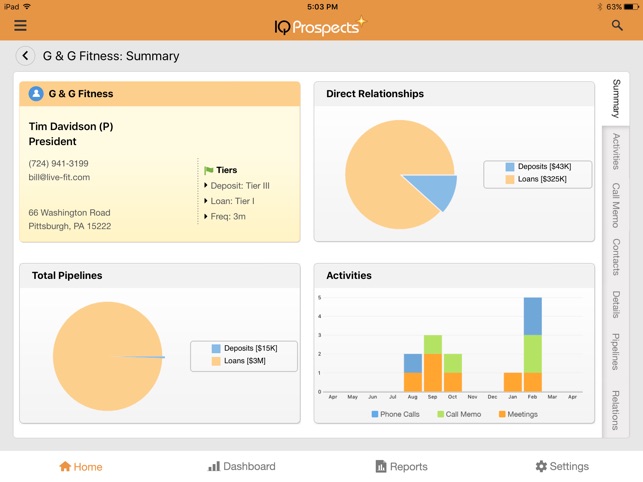Open the Reports label
The image size is (643, 482).
[x=408, y=467]
